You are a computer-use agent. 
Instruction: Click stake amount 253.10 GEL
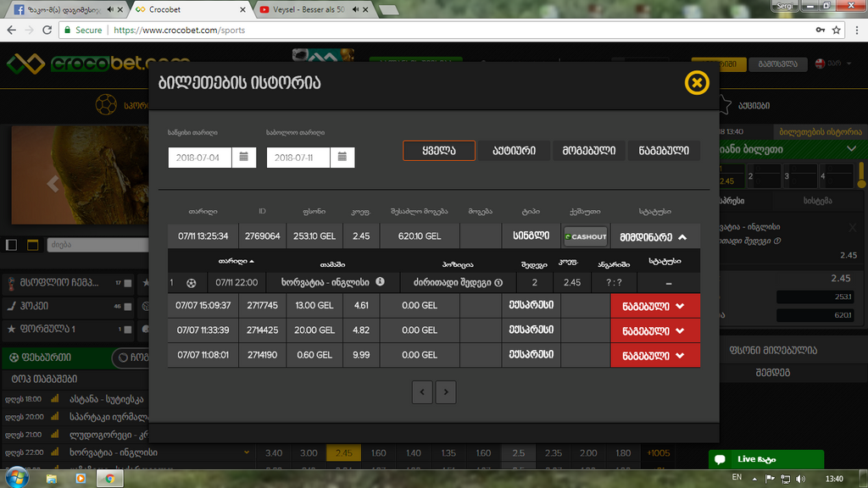(314, 236)
